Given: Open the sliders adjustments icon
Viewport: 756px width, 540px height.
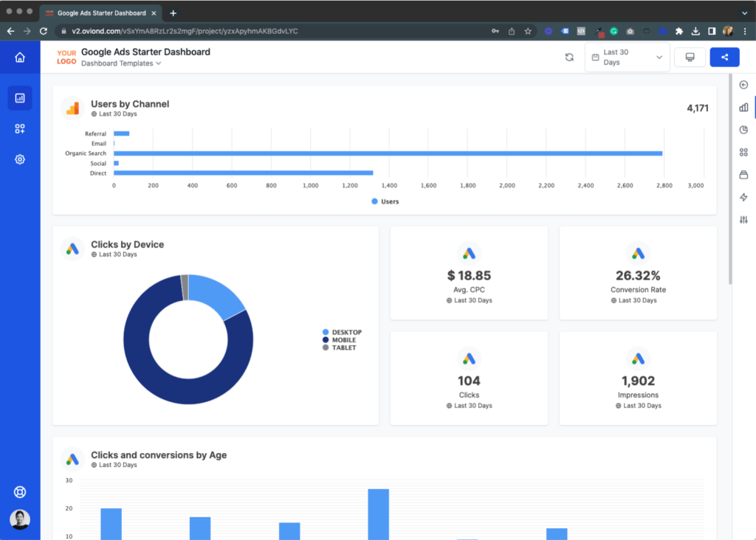Looking at the screenshot, I should click(x=744, y=220).
